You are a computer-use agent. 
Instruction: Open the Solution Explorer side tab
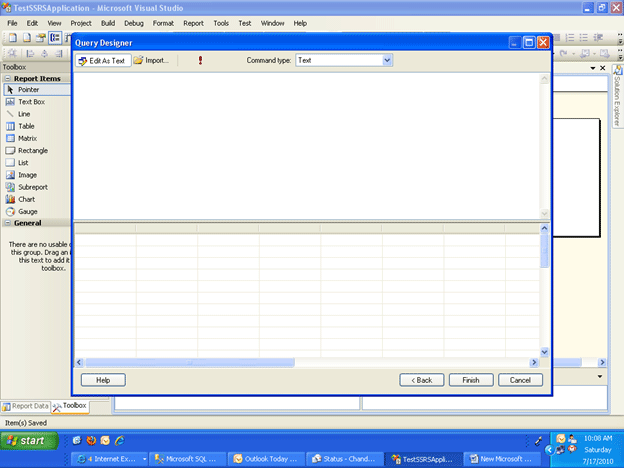coord(618,96)
